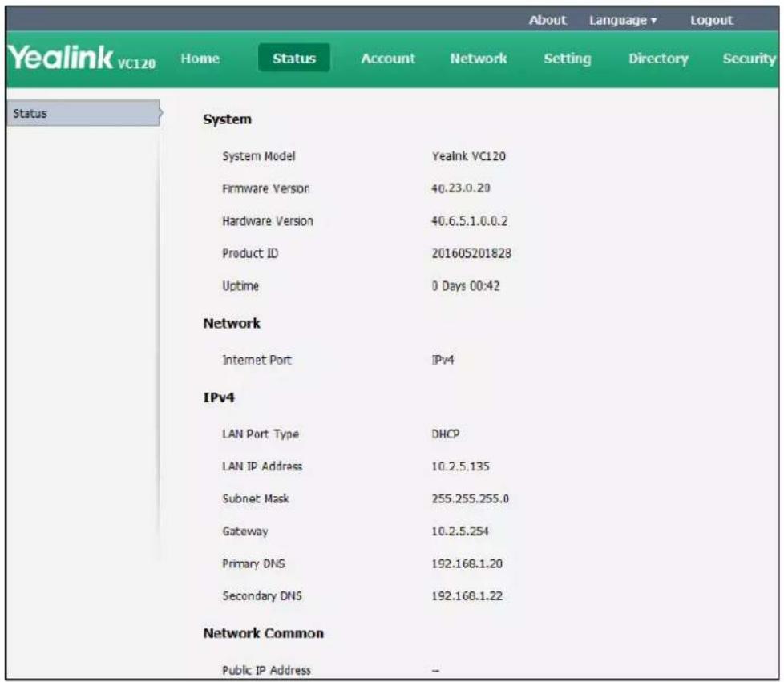Click the Yealink VC120 logo
Screen dimensions: 784x682
pos(82,58)
